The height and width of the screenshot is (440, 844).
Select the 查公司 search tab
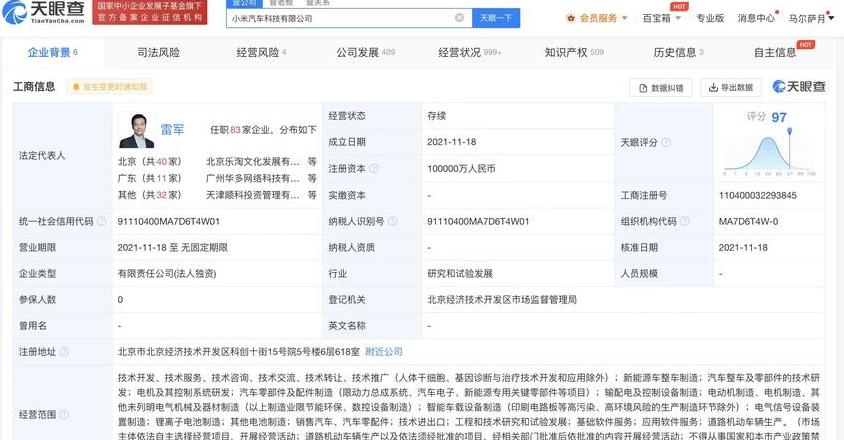click(244, 3)
